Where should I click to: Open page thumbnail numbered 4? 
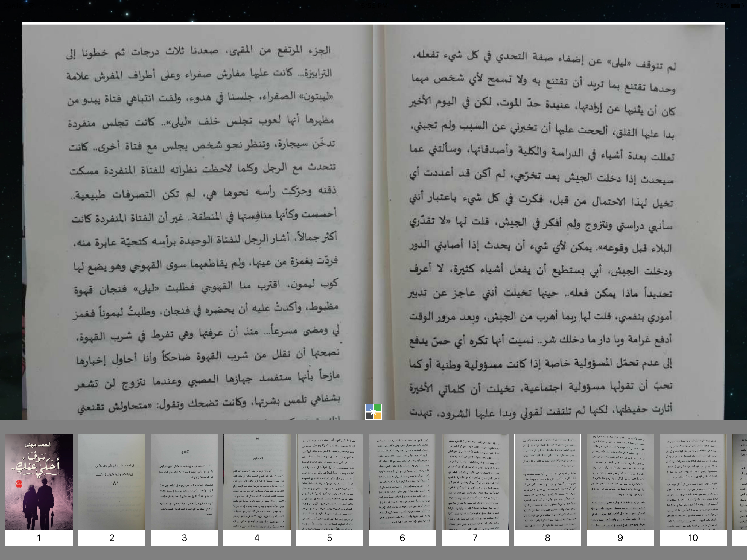257,490
